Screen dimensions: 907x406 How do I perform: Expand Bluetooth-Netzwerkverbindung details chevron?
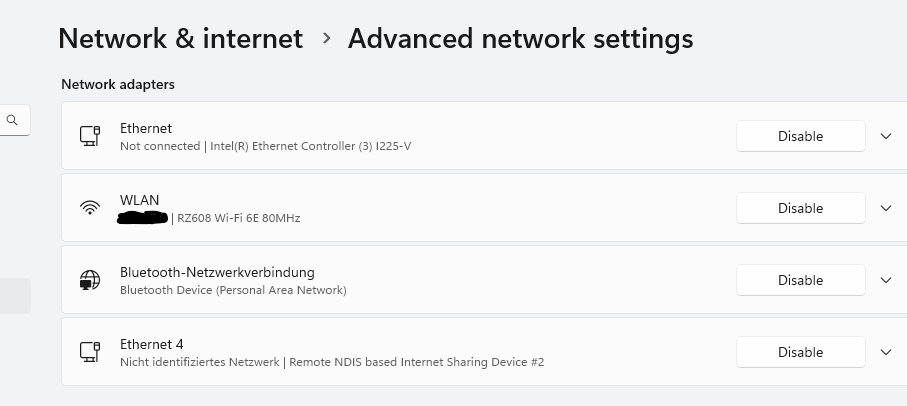(x=886, y=280)
